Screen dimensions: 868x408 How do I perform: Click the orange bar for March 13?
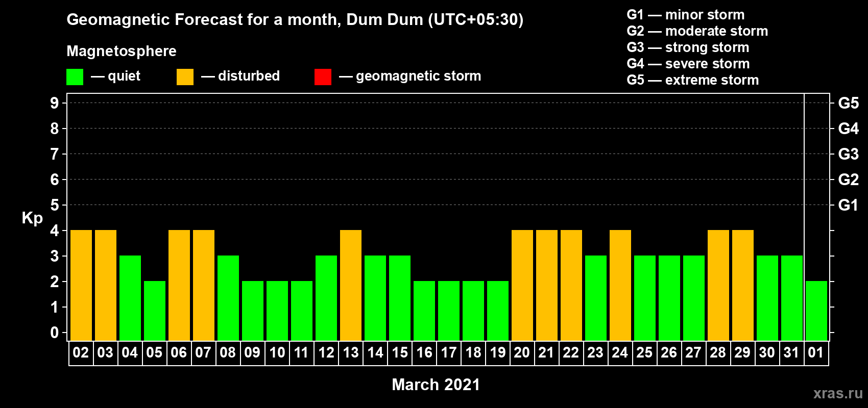351,285
